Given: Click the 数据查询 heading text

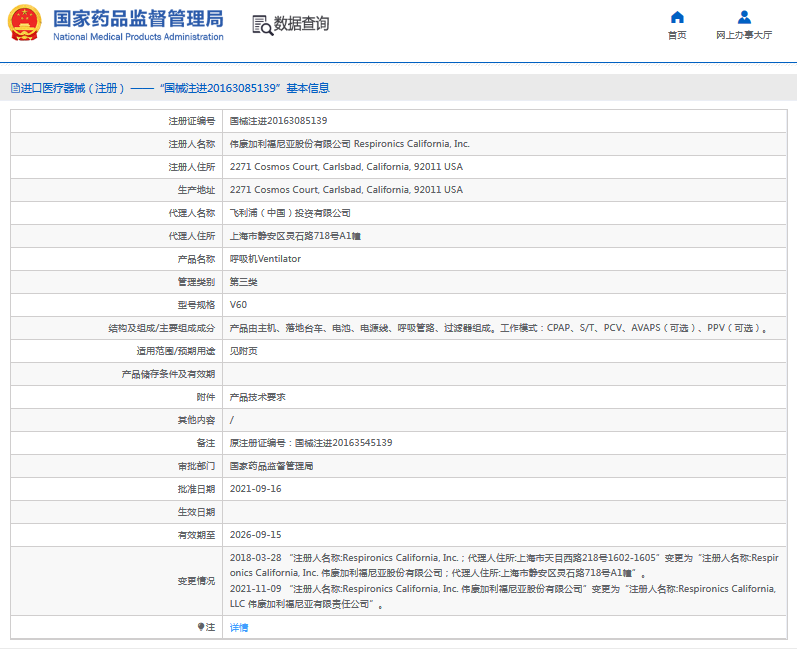Looking at the screenshot, I should (x=301, y=23).
